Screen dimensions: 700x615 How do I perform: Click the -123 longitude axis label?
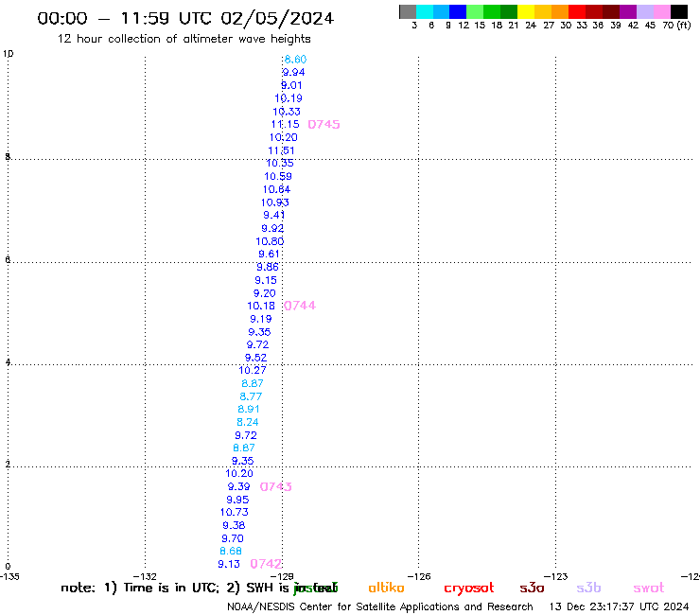coord(556,576)
